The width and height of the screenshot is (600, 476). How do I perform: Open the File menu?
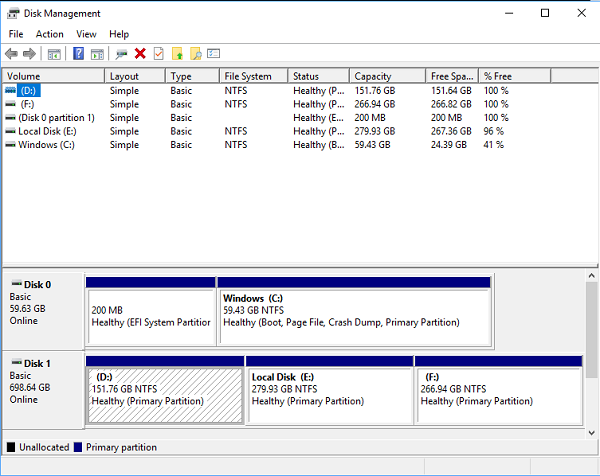pyautogui.click(x=16, y=34)
